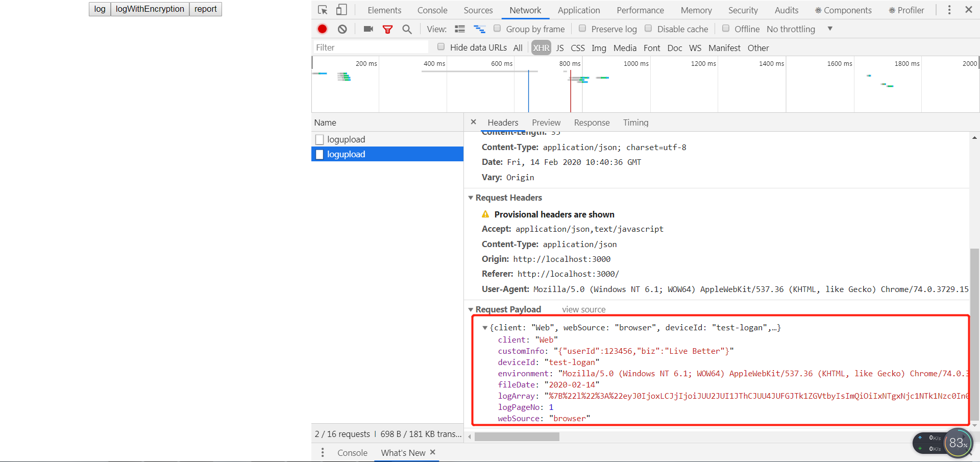Filter requests by Manifest type
Image resolution: width=980 pixels, height=462 pixels.
[x=724, y=48]
